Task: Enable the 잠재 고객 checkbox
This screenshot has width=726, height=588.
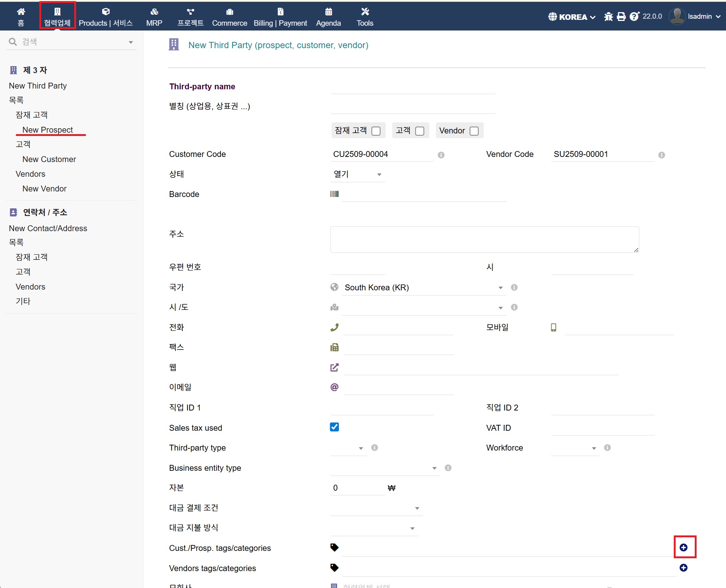Action: (376, 131)
